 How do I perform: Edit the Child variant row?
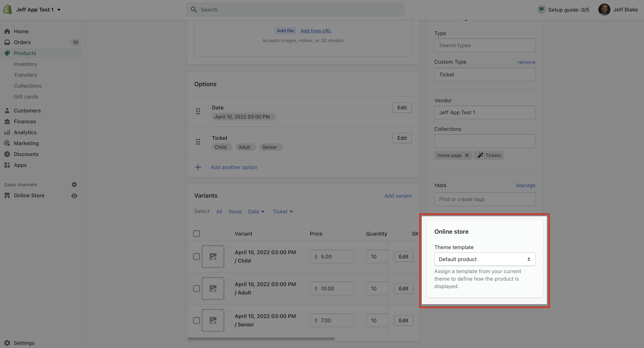(403, 256)
